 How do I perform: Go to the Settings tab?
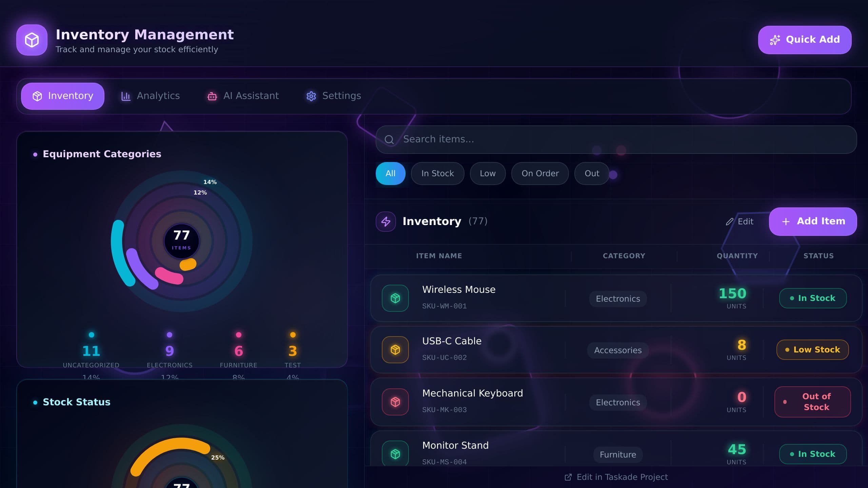(334, 96)
